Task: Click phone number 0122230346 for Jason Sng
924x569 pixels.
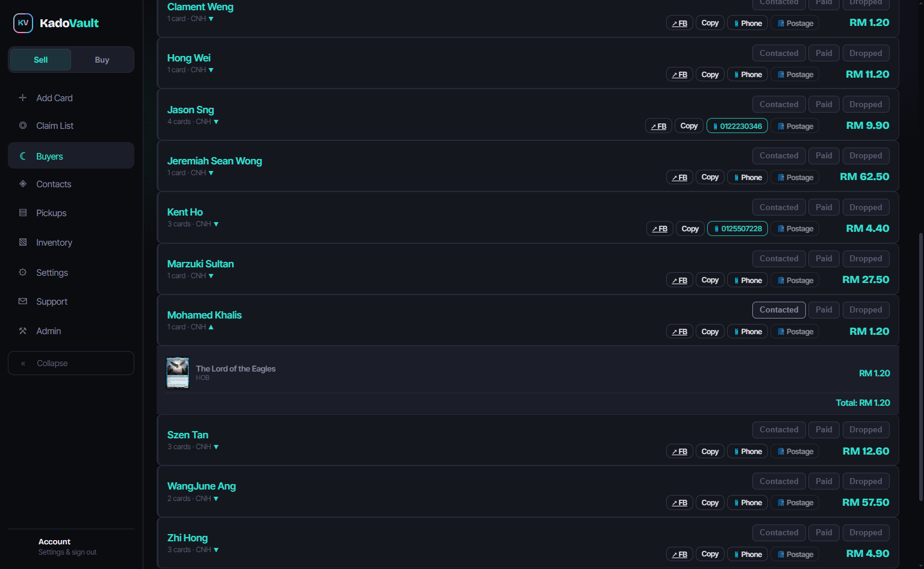Action: tap(737, 126)
